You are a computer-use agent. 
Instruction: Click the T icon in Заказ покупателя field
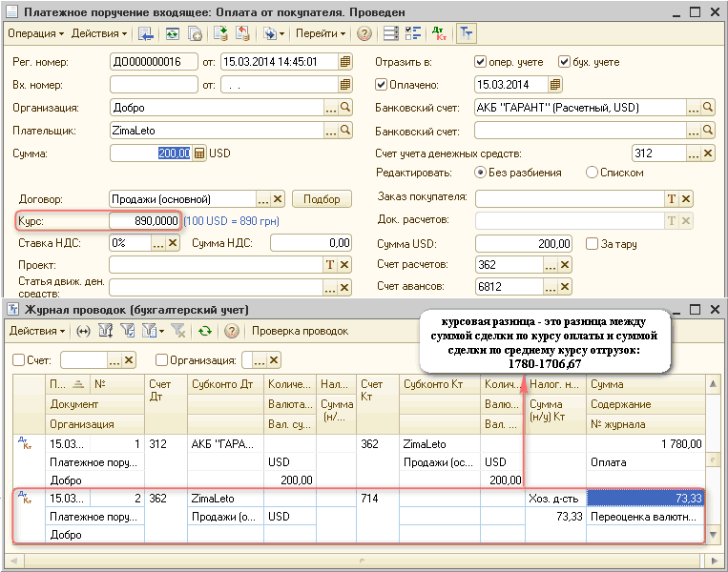671,198
